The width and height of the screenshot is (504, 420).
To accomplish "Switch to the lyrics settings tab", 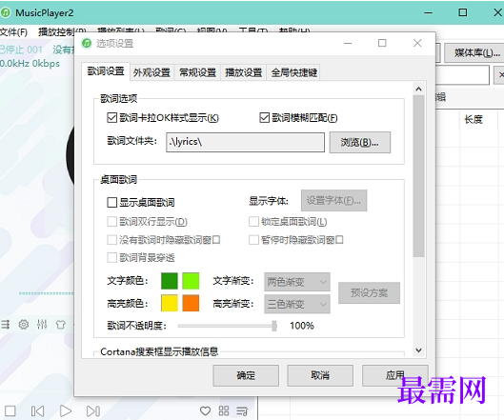I will click(106, 71).
